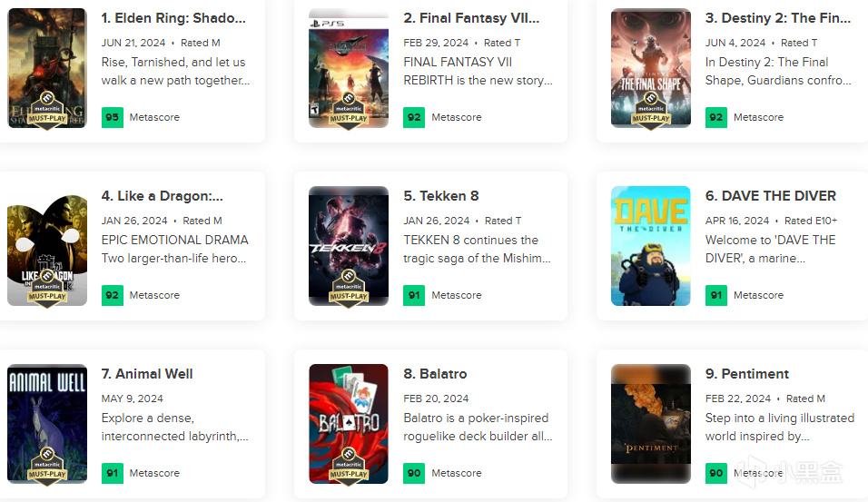Click the Final Fantasy VII Rebirth cover image
Screen dimensions: 868x502
tap(349, 68)
